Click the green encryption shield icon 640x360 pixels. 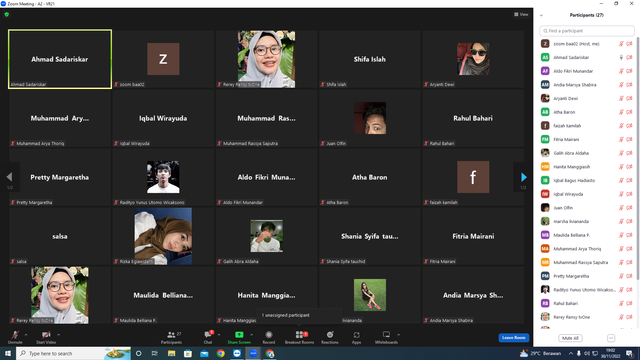coord(7,14)
